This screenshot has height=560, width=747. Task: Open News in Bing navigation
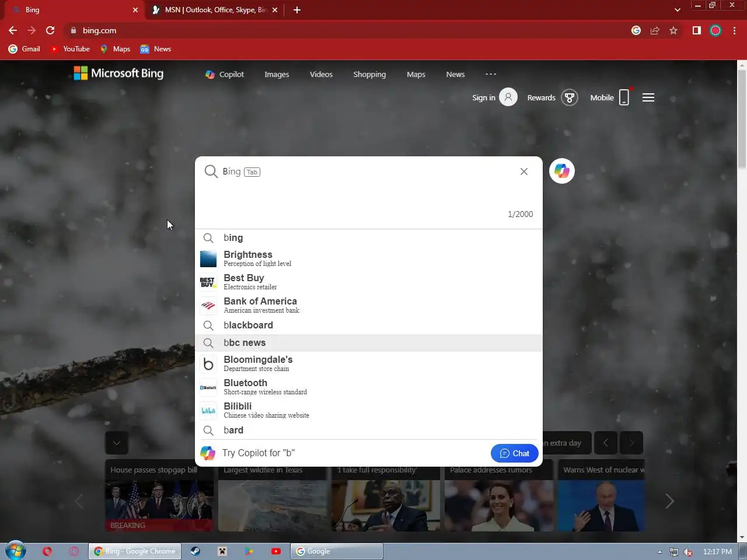(x=455, y=74)
